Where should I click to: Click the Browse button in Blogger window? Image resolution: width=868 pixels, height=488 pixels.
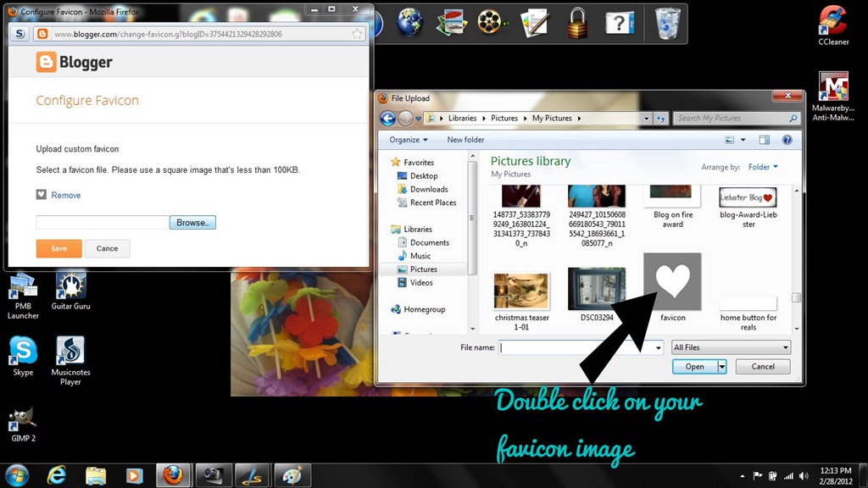[192, 223]
